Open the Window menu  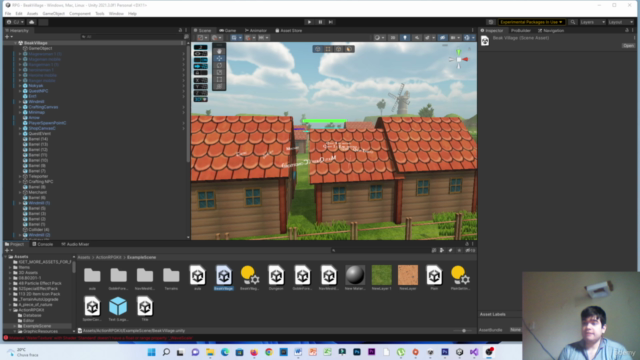116,13
